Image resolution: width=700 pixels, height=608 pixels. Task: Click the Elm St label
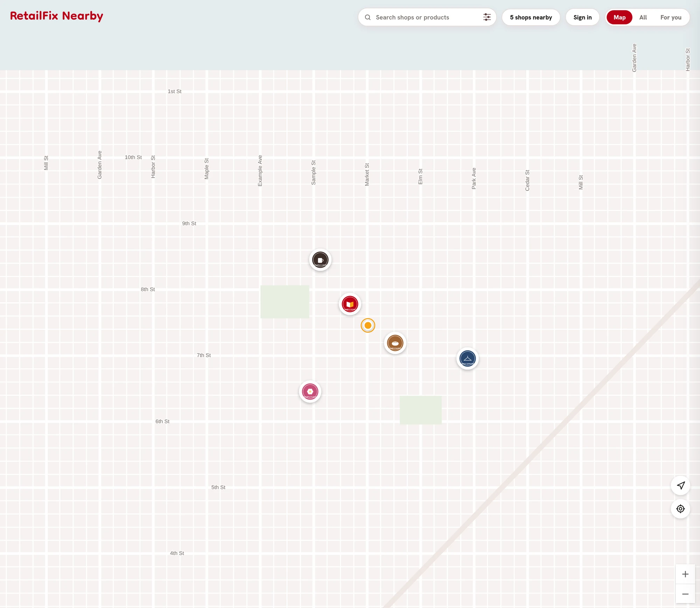(420, 177)
